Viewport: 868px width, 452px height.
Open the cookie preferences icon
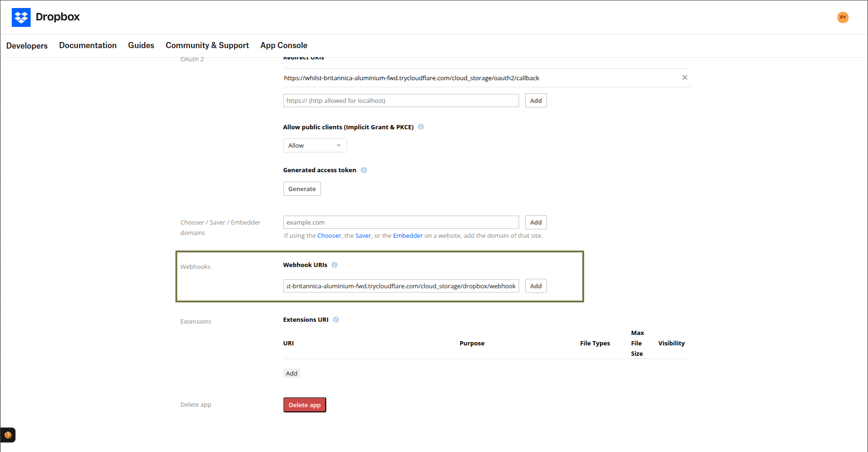[8, 435]
